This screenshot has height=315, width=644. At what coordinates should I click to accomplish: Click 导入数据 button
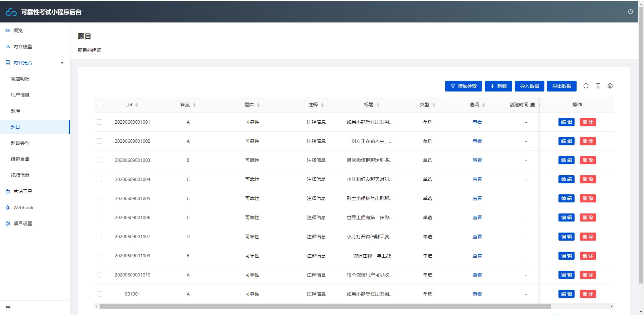tap(530, 86)
